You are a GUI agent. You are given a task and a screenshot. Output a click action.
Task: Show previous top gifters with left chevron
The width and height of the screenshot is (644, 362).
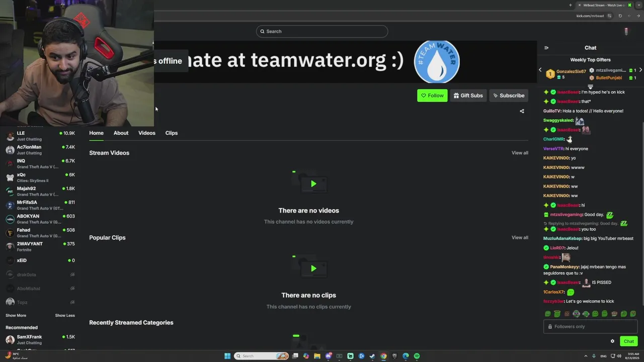click(x=540, y=70)
